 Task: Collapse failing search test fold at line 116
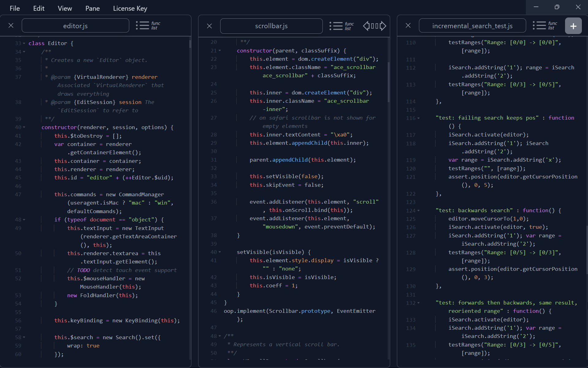418,118
